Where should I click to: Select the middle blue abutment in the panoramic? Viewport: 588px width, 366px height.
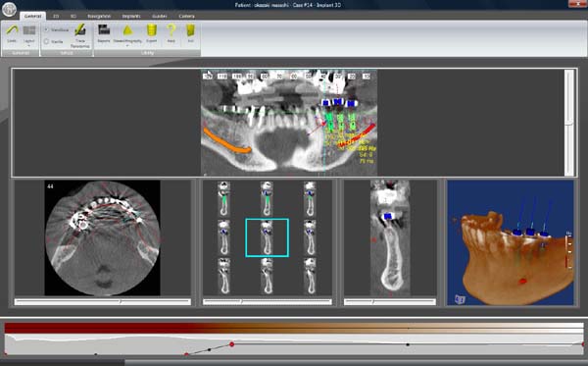338,102
